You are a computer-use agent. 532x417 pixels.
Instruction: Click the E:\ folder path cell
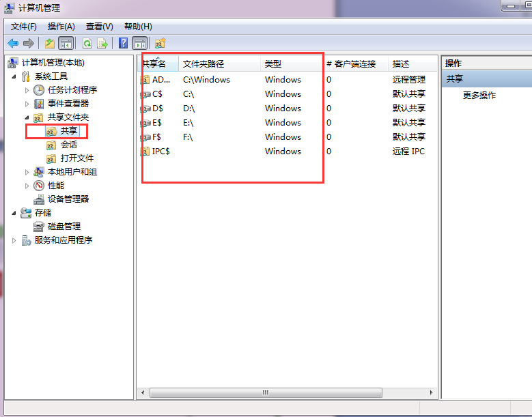click(188, 123)
